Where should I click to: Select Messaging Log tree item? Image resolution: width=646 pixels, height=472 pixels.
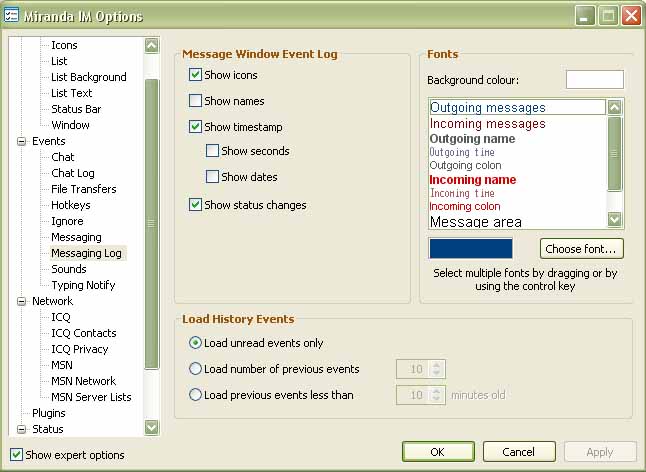click(87, 253)
